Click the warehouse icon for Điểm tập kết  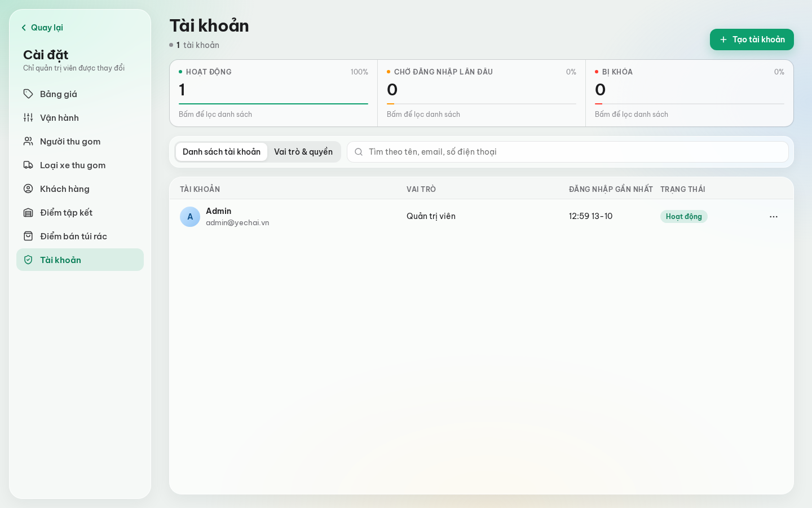click(x=28, y=212)
